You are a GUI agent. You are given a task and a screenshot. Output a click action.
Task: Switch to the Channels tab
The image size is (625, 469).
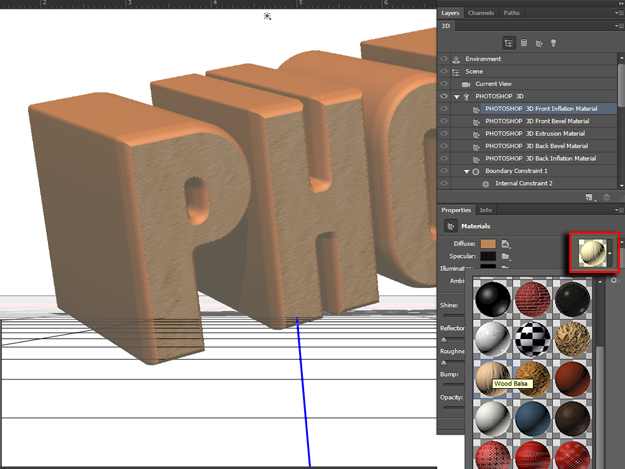[x=481, y=13]
